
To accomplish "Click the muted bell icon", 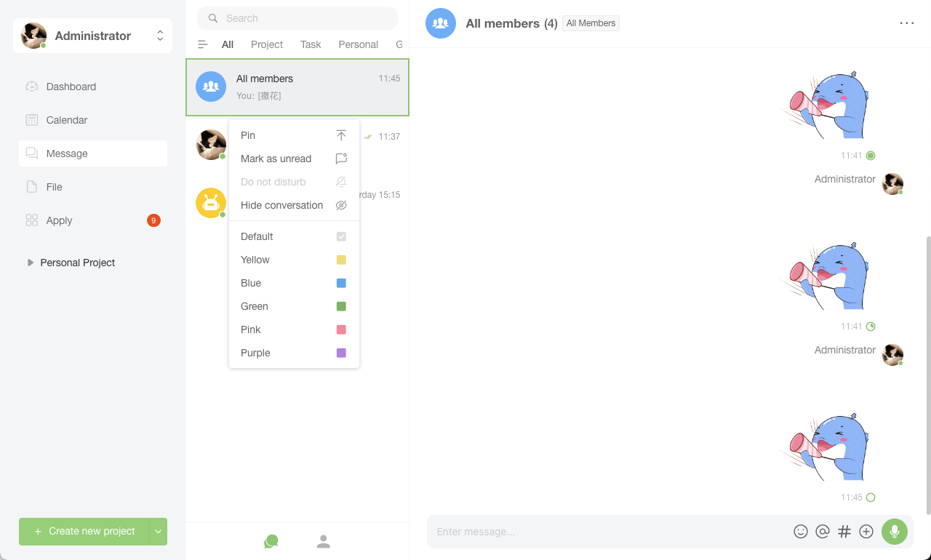I will coord(341,182).
